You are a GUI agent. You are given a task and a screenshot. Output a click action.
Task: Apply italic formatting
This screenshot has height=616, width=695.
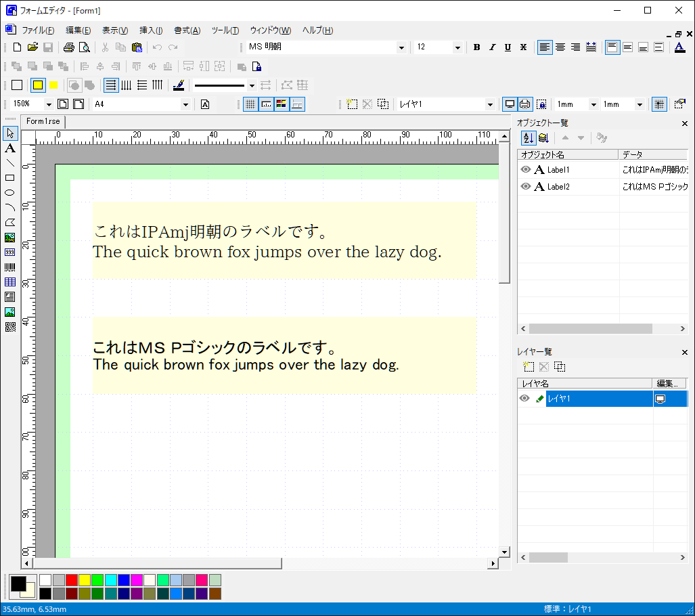(x=492, y=47)
